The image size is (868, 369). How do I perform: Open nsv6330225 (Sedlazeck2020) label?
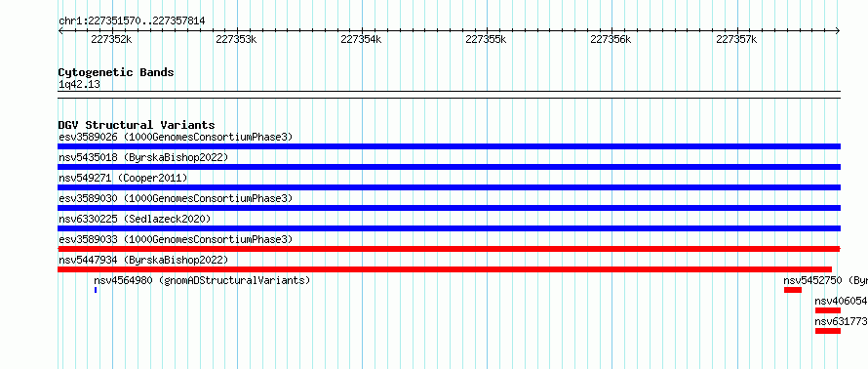click(x=135, y=219)
